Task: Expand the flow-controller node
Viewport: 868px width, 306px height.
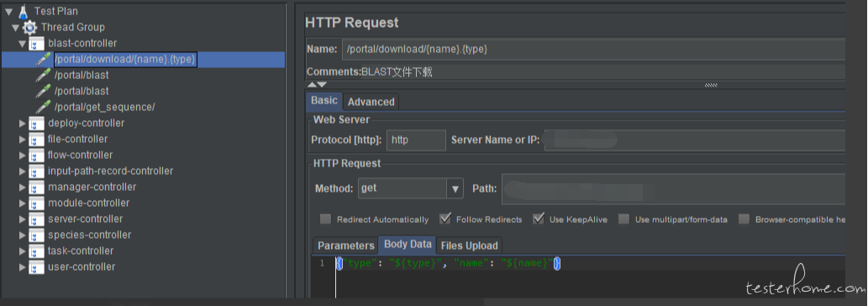Action: 22,156
